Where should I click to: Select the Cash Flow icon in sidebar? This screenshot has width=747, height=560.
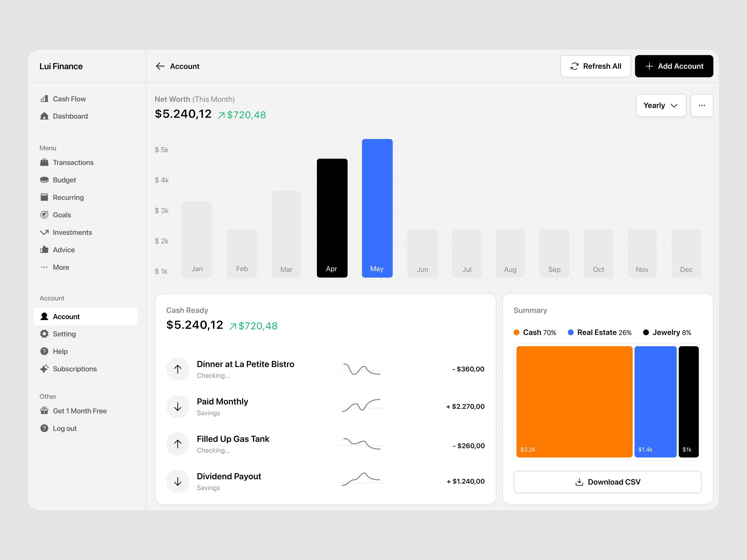45,99
